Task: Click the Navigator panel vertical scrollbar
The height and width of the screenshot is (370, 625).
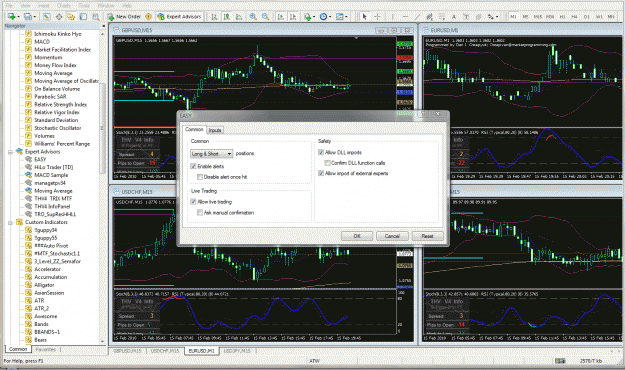Action: 102,128
